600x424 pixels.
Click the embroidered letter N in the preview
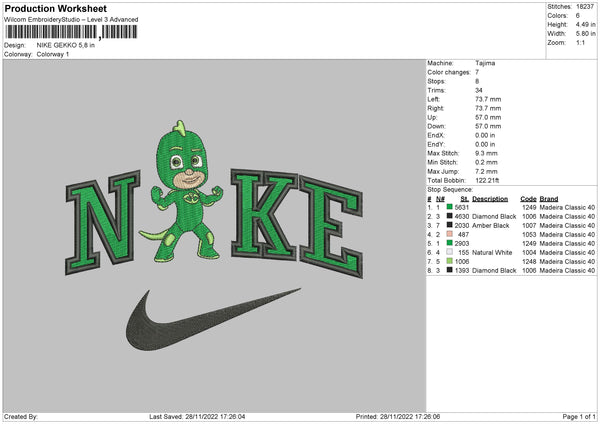point(103,223)
